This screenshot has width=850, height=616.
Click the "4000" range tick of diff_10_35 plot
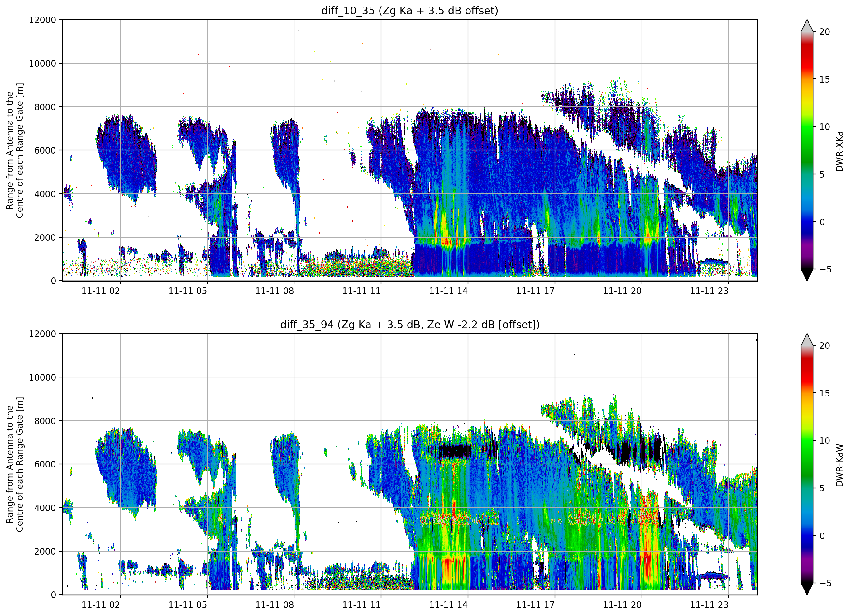(45, 194)
